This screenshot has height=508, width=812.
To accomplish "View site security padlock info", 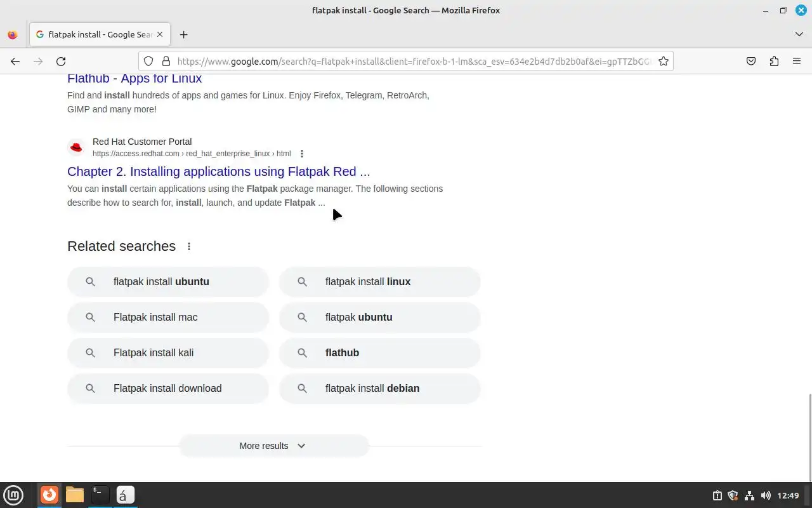I will click(x=166, y=61).
